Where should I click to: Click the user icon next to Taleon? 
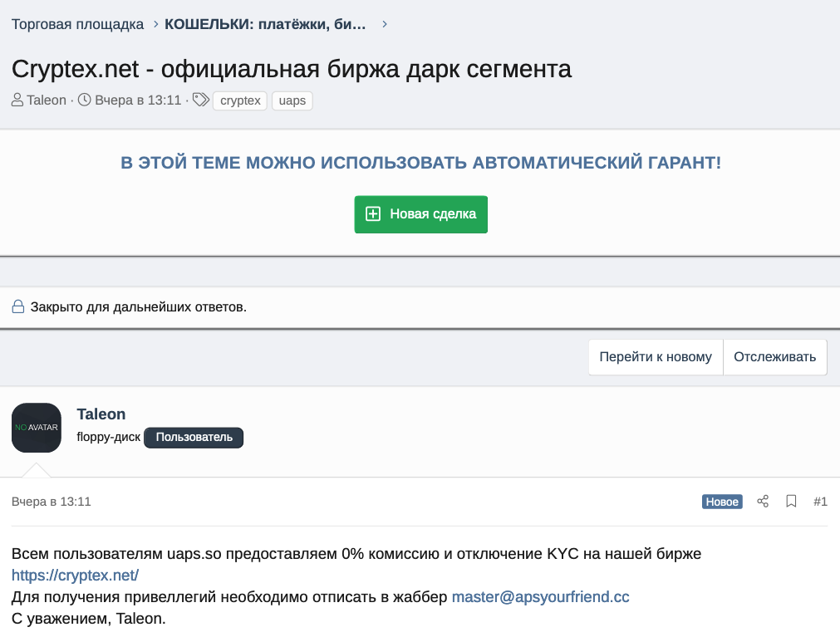pyautogui.click(x=17, y=100)
